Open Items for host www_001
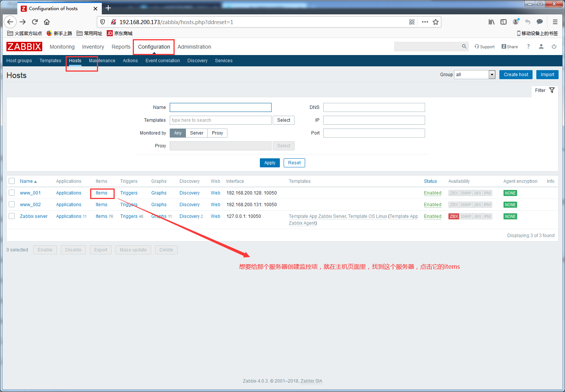The height and width of the screenshot is (392, 565). [101, 193]
